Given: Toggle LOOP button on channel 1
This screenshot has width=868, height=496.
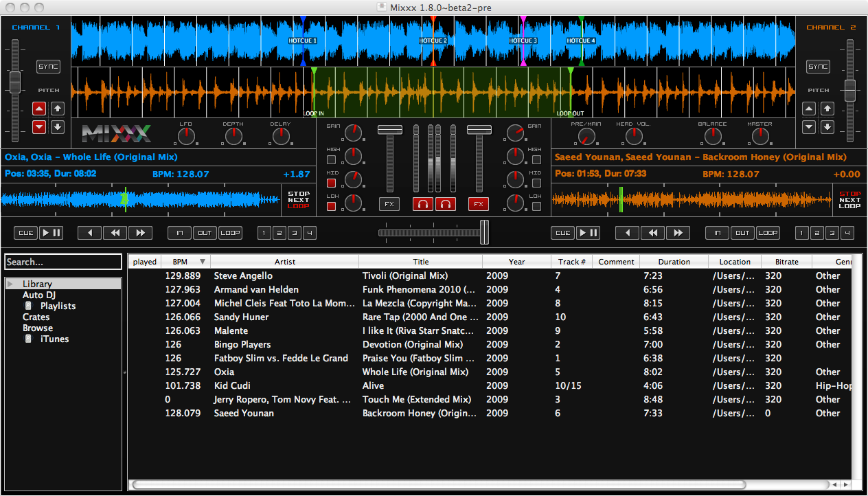Looking at the screenshot, I should 231,233.
